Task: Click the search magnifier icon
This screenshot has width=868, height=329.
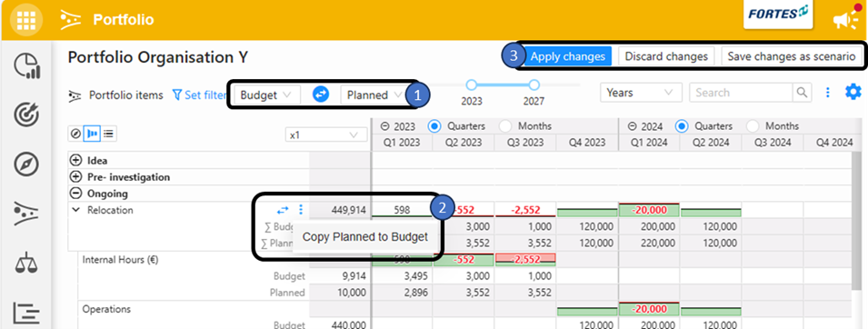Action: click(801, 93)
